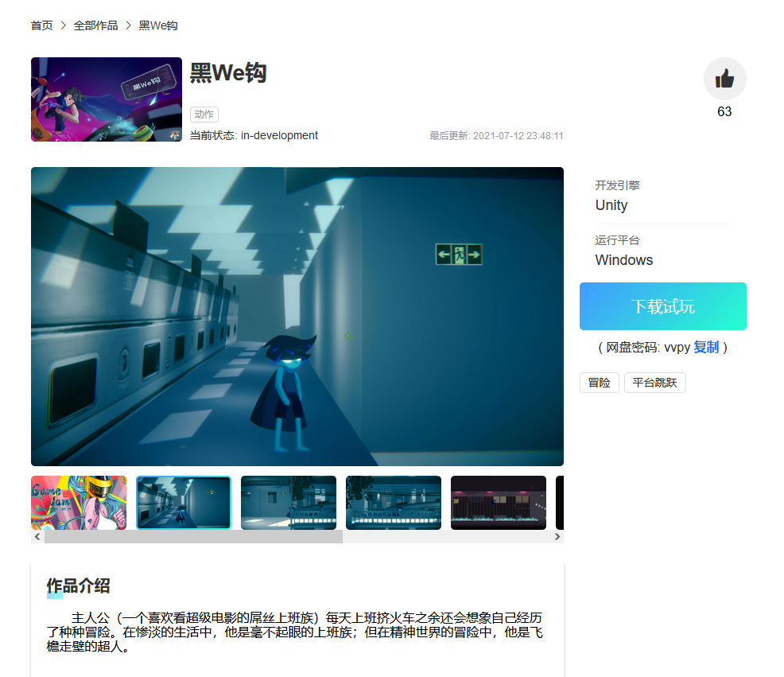Viewport: 784px width, 677px height.
Task: Click the Unity engine value
Action: tap(611, 205)
